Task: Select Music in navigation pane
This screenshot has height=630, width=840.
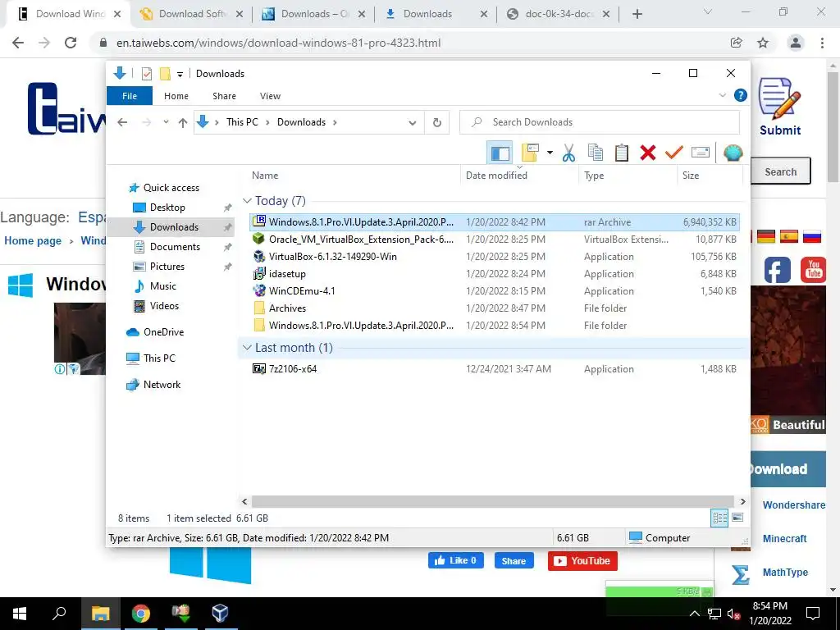Action: (163, 286)
